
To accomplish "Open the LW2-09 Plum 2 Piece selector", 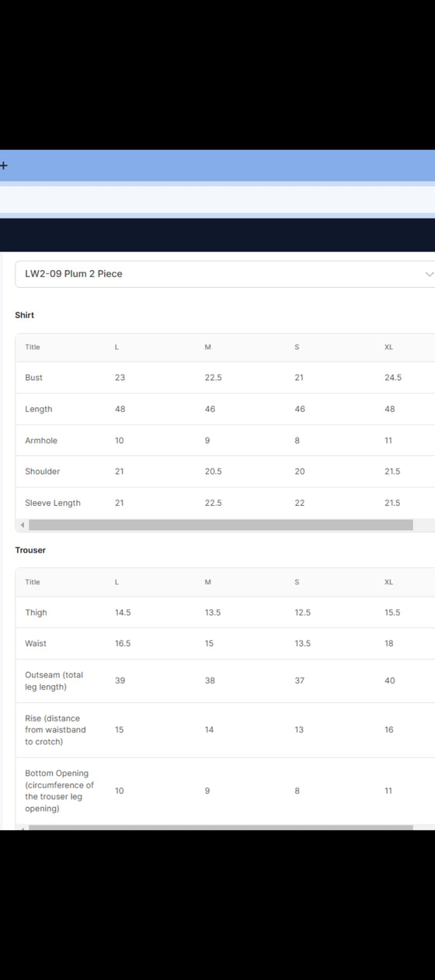I will click(224, 274).
